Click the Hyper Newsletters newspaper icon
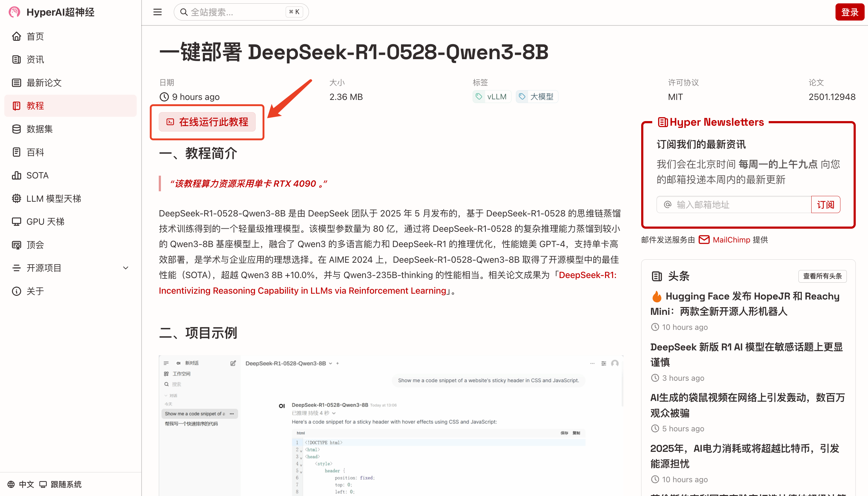This screenshot has width=868, height=496. 662,122
